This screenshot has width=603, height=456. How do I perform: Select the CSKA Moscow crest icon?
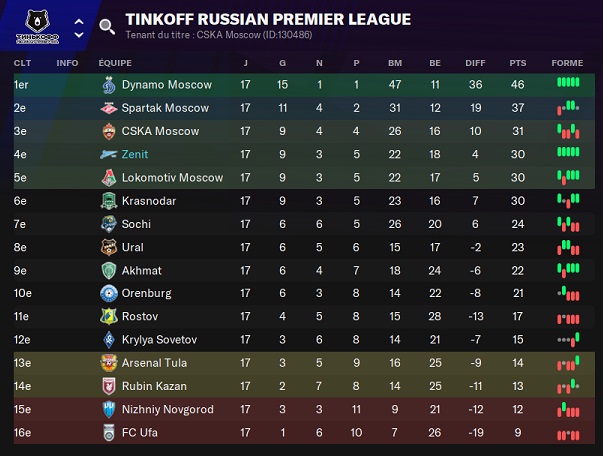(x=109, y=131)
